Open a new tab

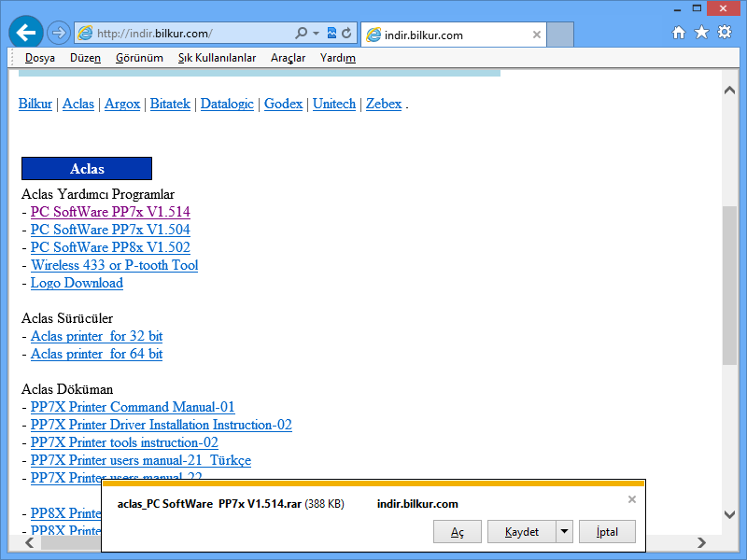tap(559, 35)
